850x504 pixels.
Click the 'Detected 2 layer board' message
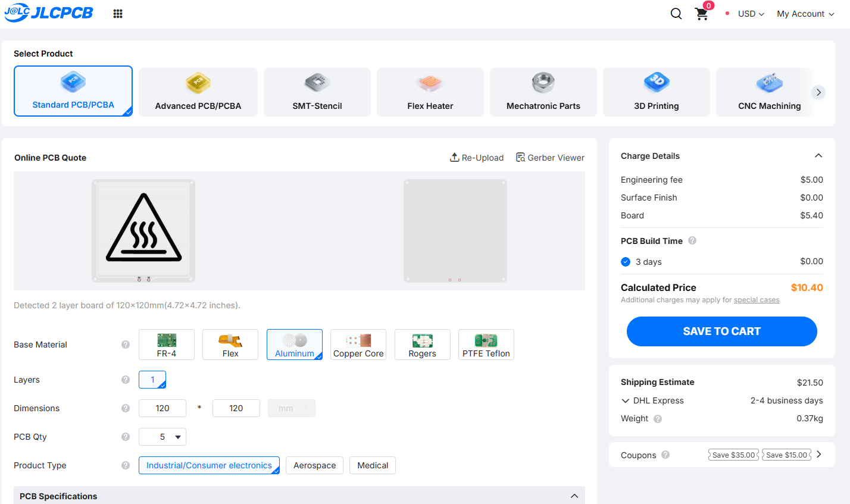127,305
